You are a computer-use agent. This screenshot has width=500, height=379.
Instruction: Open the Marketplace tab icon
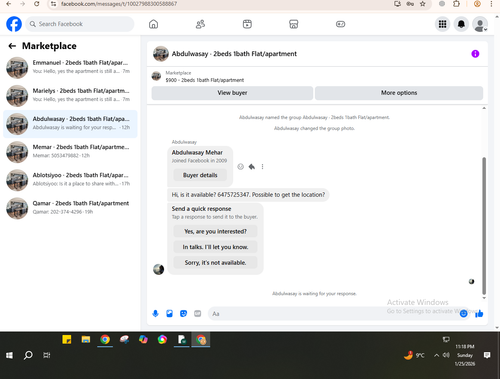(x=294, y=24)
